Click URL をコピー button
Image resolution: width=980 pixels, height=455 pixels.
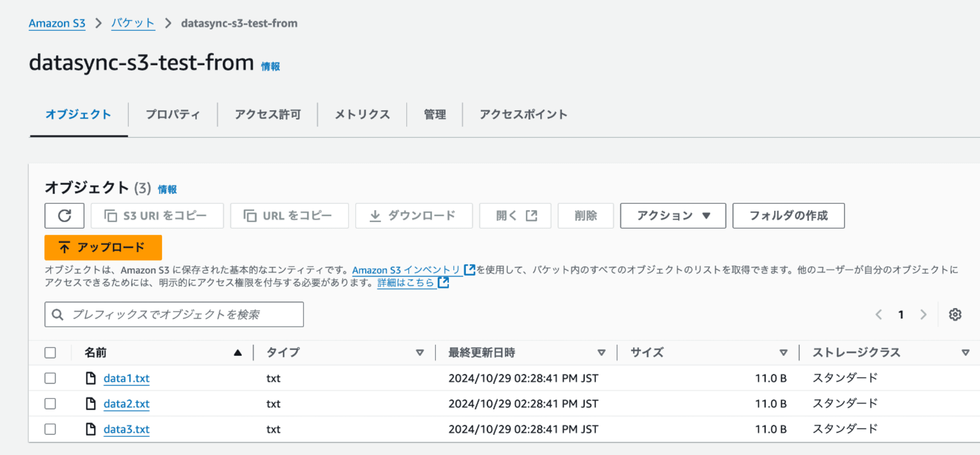pos(289,216)
